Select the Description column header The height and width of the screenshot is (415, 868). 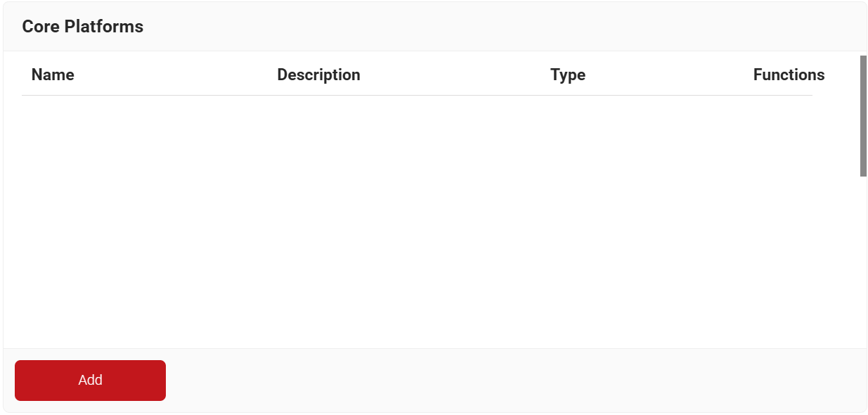coord(318,75)
